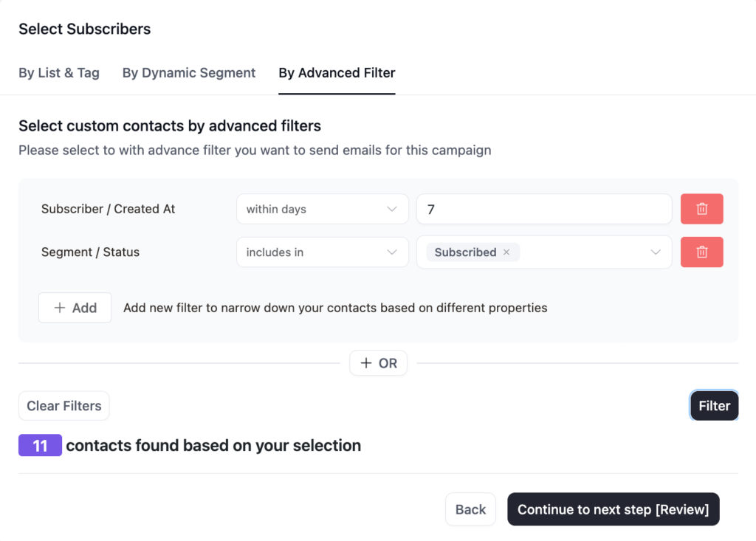The image size is (756, 541).
Task: Expand the status values chevron next to Subscribed
Action: [655, 252]
